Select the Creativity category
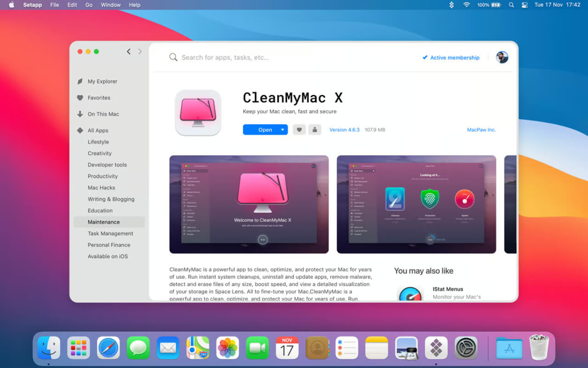This screenshot has width=588, height=368. coord(100,154)
